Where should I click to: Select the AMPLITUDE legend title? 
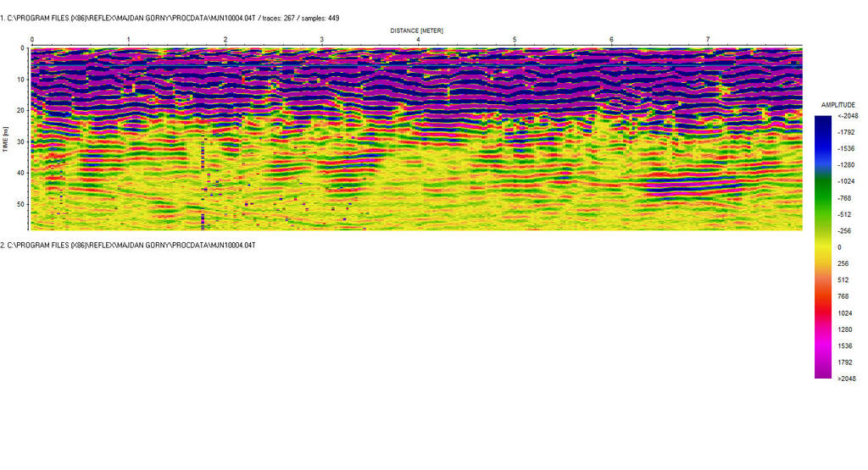837,105
